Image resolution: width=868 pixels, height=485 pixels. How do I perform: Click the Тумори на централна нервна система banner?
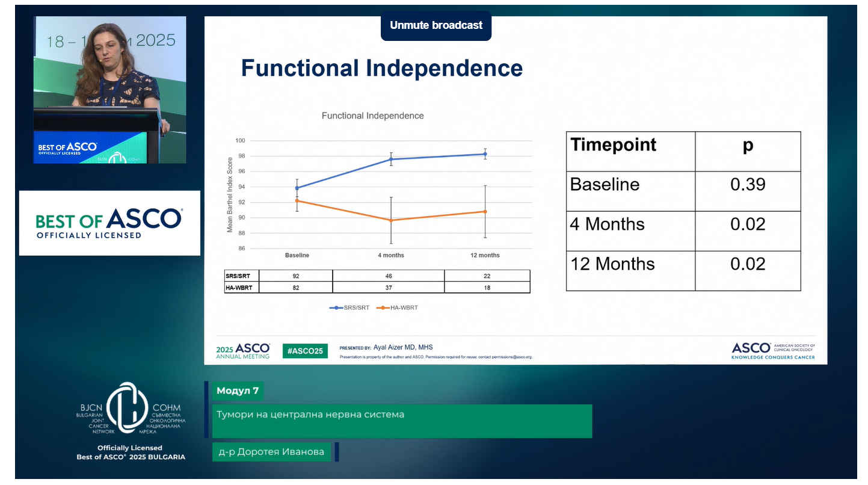coord(402,421)
